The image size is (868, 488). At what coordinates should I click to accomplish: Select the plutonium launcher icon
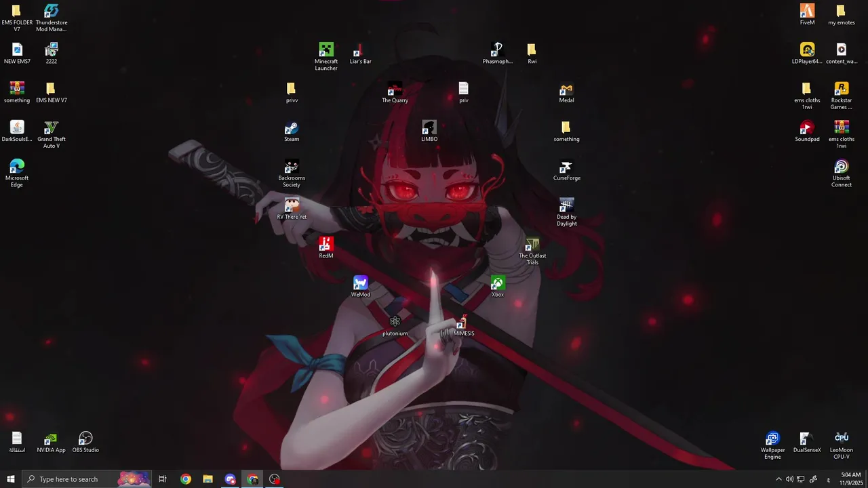tap(395, 321)
